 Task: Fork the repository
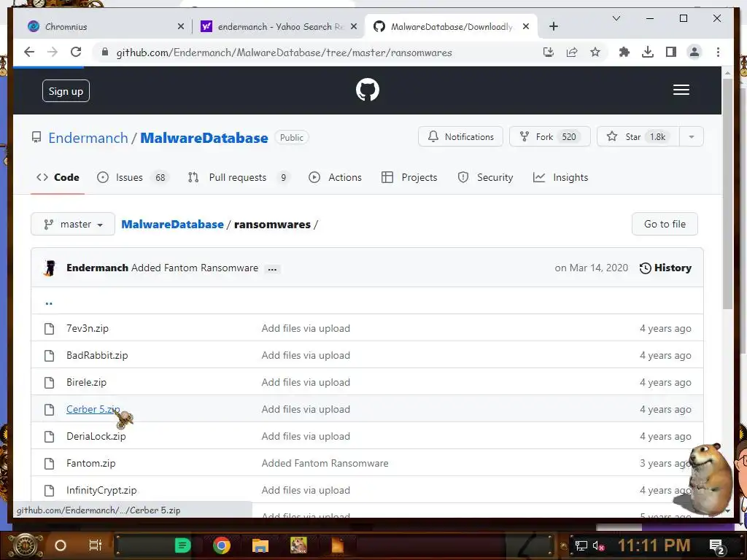pyautogui.click(x=550, y=136)
